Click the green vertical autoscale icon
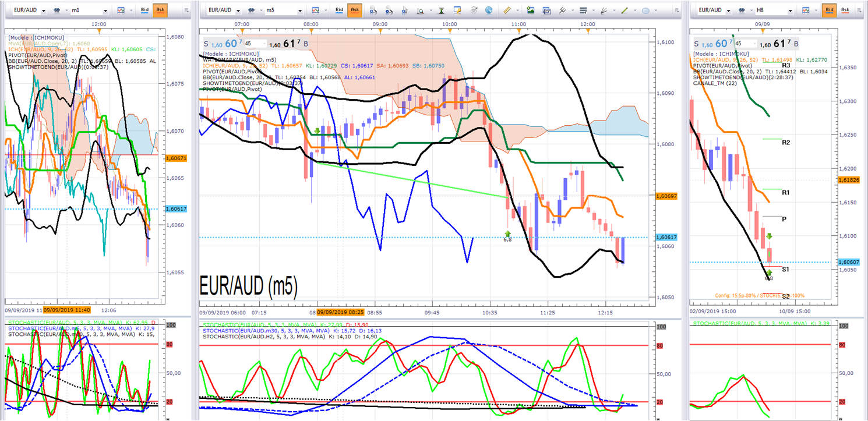This screenshot has height=421, width=868. pyautogui.click(x=442, y=10)
